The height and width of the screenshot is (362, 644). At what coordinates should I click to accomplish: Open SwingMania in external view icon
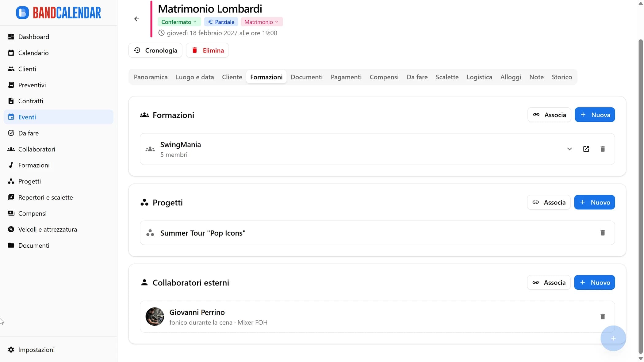[x=586, y=149]
